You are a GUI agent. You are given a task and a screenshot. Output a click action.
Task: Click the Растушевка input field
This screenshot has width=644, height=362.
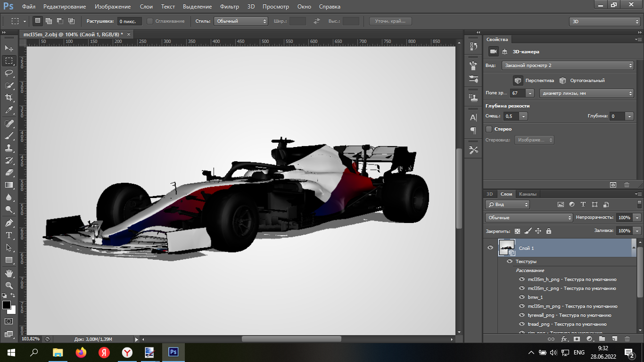(129, 21)
